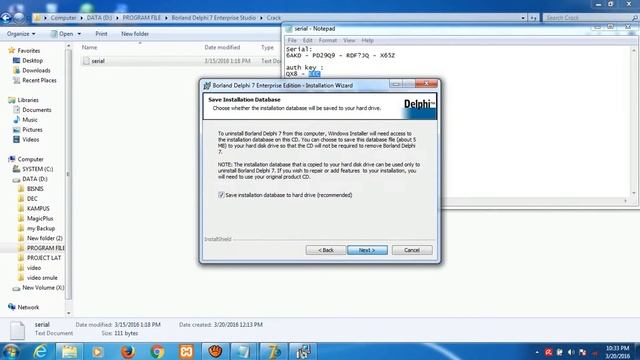Screen dimensions: 640x360
Task: Toggle Save installation database to hard drive
Action: [221, 195]
